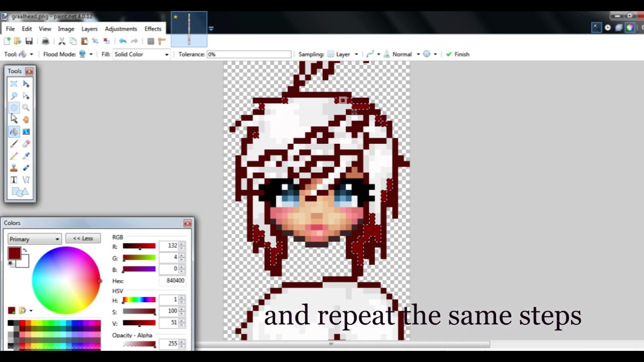This screenshot has width=644, height=362.
Task: Toggle the Layers window button
Action: tap(619, 28)
